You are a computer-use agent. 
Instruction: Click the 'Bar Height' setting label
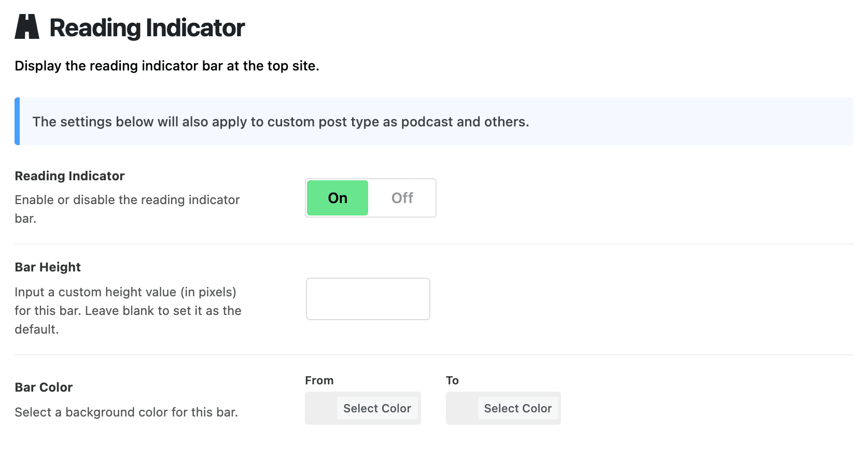click(x=48, y=267)
